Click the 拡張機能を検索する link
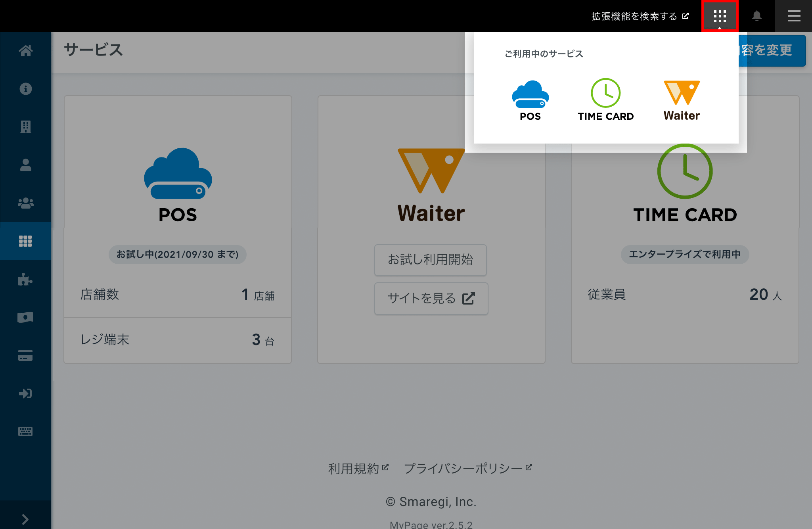 coord(640,16)
